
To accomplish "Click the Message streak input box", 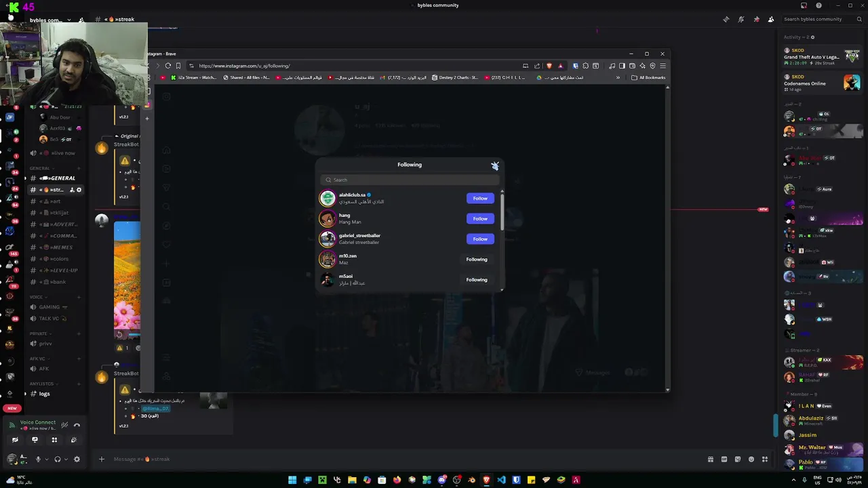I will tap(407, 459).
